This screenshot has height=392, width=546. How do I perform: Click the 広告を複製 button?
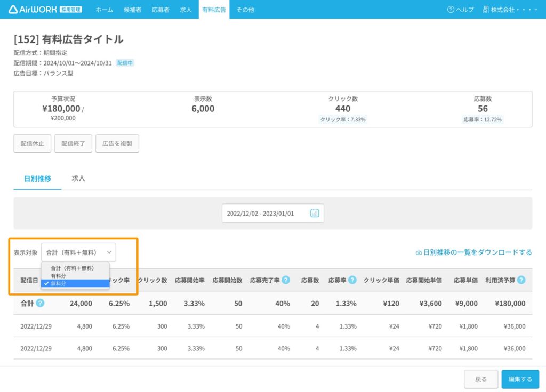[x=117, y=144]
